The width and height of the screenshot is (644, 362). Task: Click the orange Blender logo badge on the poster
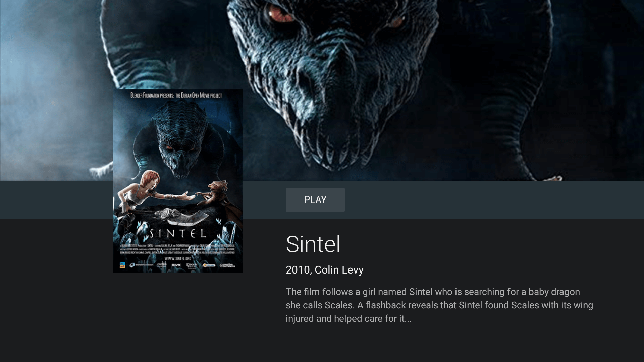tap(209, 265)
